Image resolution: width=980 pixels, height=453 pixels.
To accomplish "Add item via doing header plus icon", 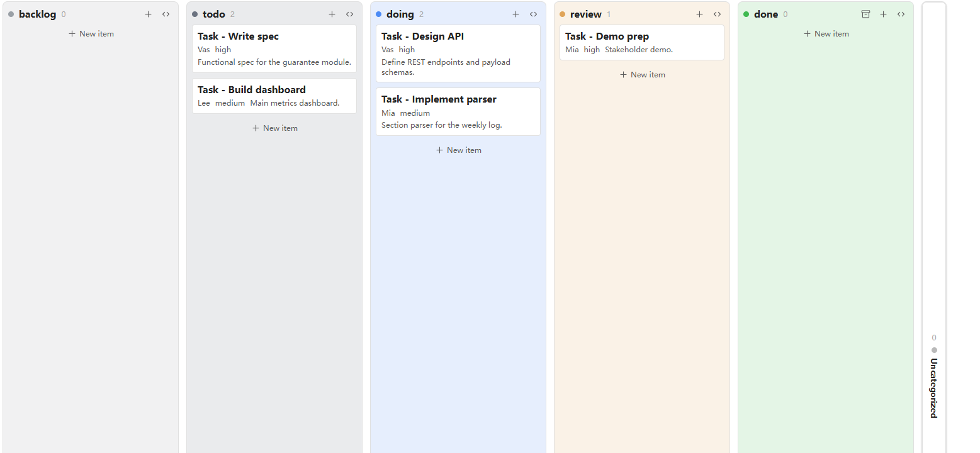I will [515, 14].
